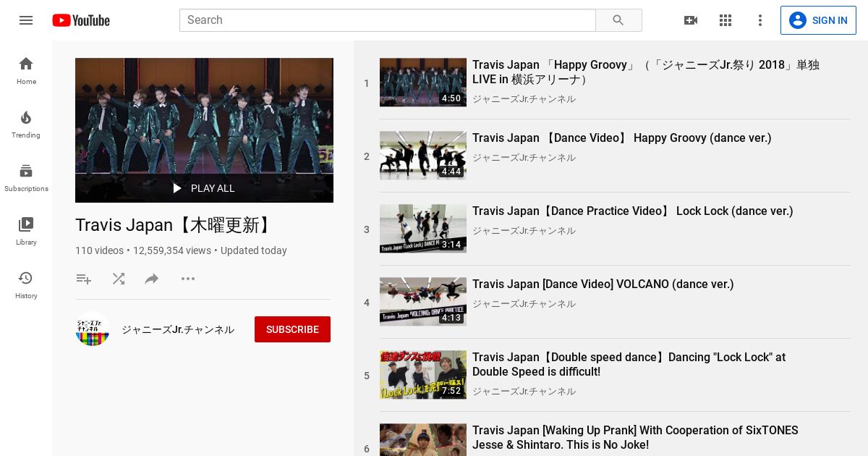Shuffle play the playlist

[119, 279]
